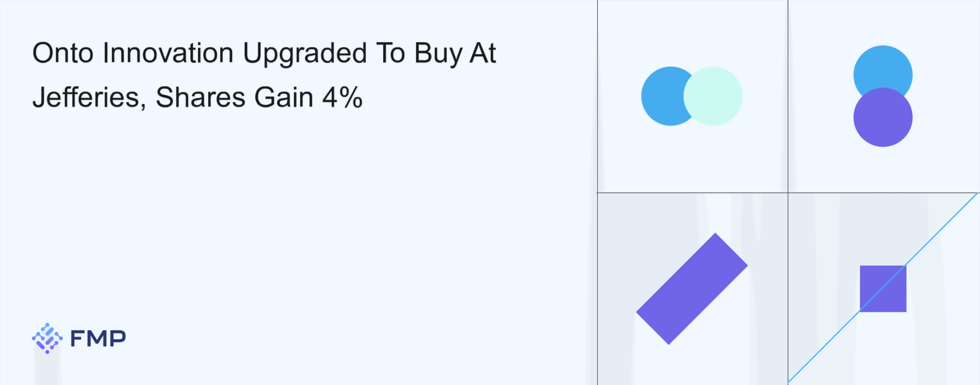Click the blue circle beside the mint circle
The height and width of the screenshot is (385, 980).
pos(660,96)
